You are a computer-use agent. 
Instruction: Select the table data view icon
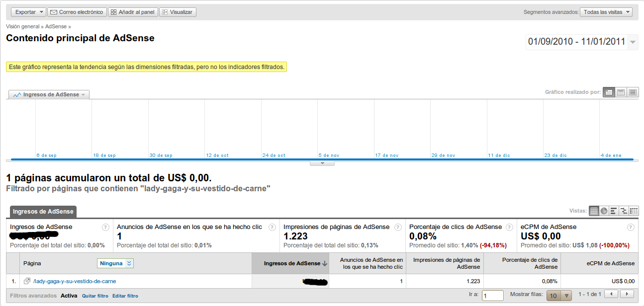[x=594, y=211]
